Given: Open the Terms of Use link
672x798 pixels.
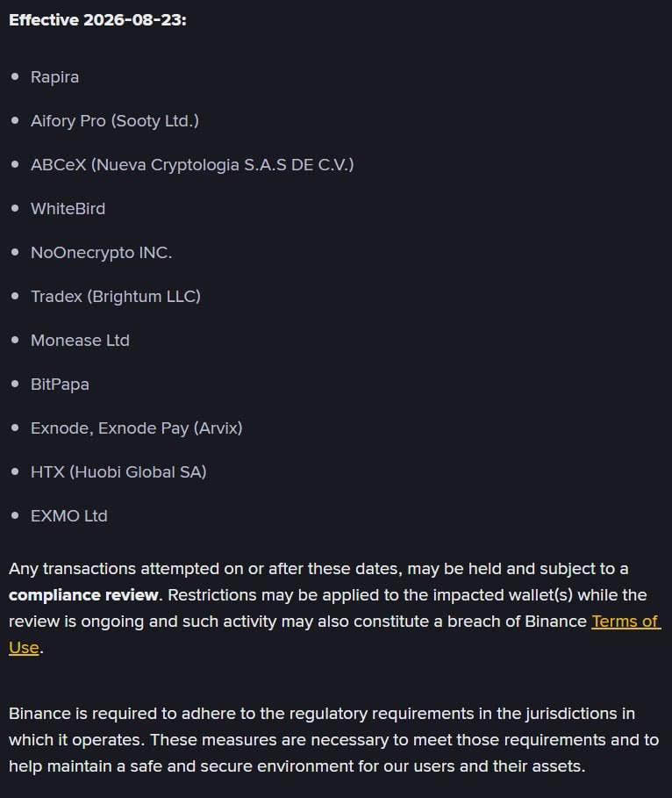Looking at the screenshot, I should [x=625, y=622].
